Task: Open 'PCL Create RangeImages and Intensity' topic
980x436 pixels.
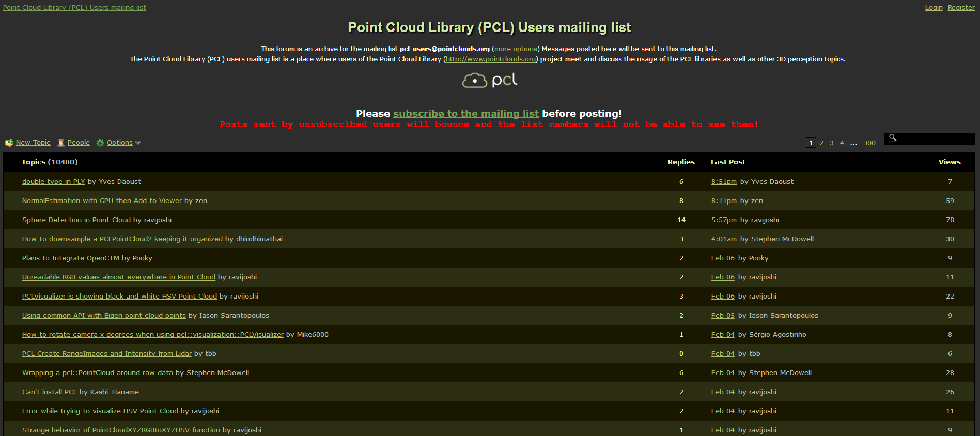Action: (x=107, y=354)
